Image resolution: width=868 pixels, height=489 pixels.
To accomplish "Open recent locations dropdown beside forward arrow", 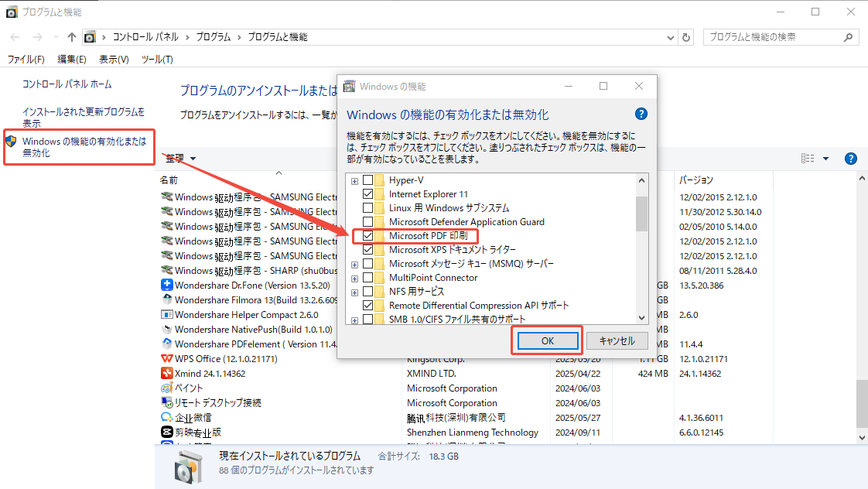I will point(56,37).
